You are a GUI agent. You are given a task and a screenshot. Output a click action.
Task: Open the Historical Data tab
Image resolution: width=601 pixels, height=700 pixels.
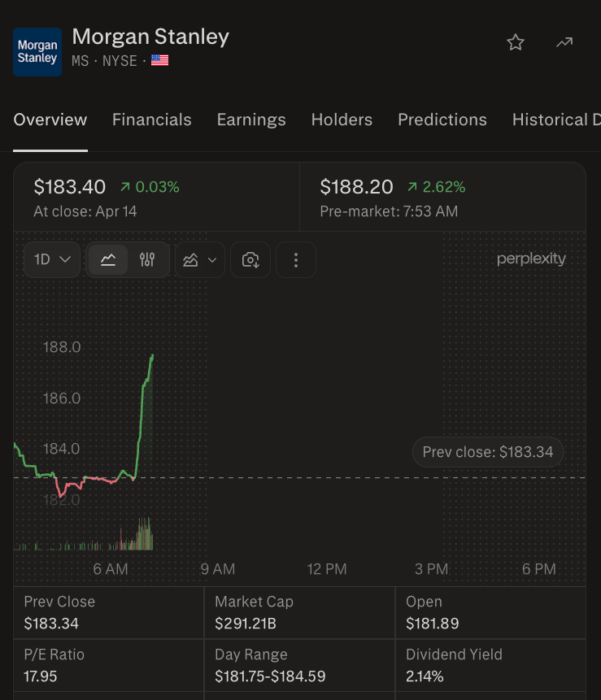pos(556,120)
